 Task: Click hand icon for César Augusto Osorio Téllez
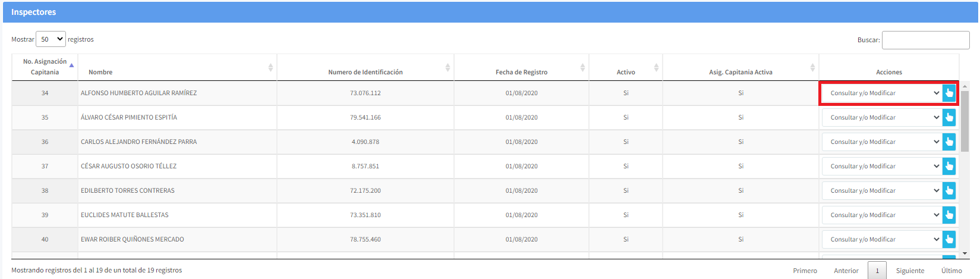(x=949, y=167)
